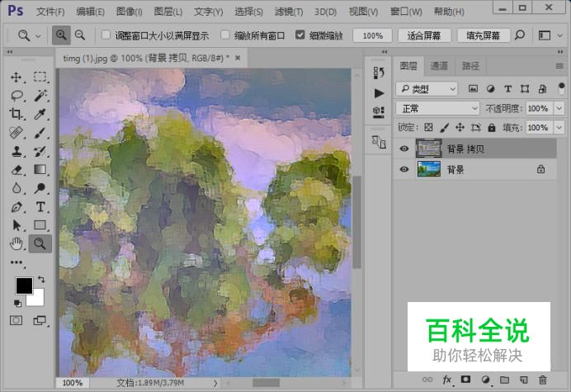Uncheck the scrubby zoom checkbox

[300, 35]
